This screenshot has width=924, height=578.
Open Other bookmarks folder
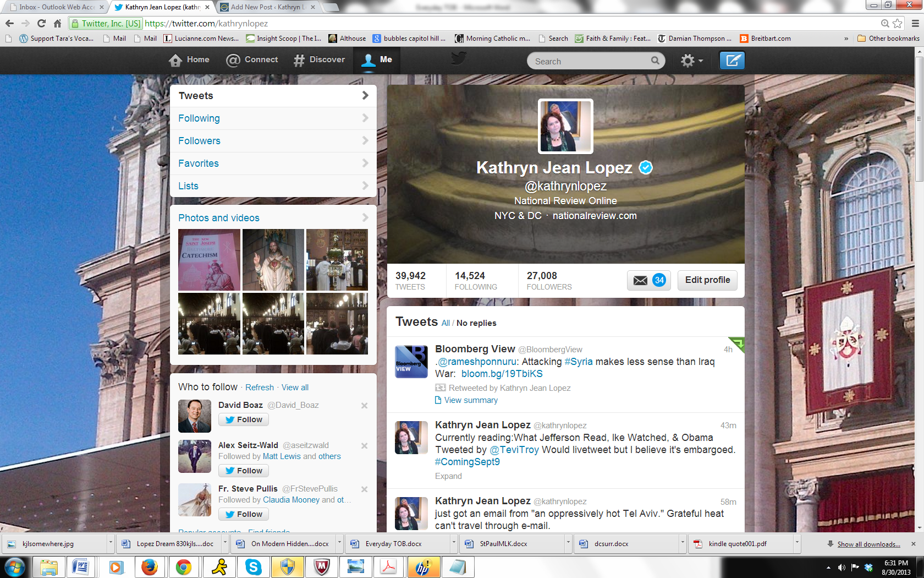888,39
